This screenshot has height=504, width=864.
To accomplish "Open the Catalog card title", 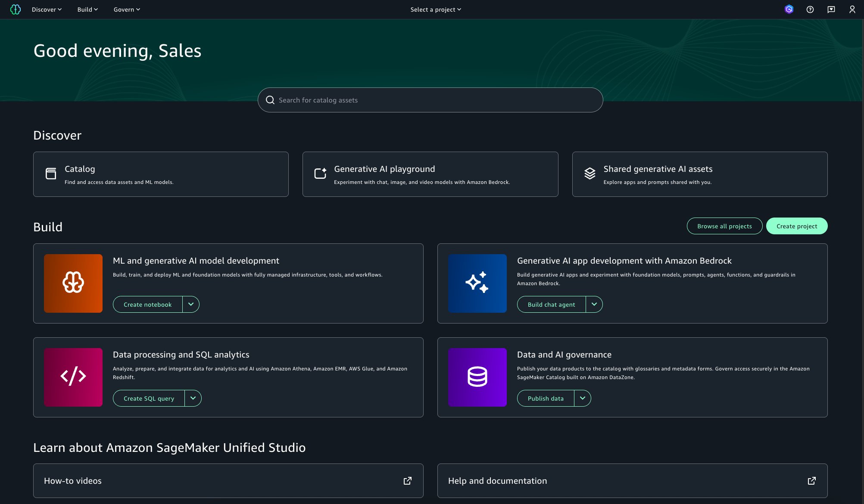I will coord(80,169).
